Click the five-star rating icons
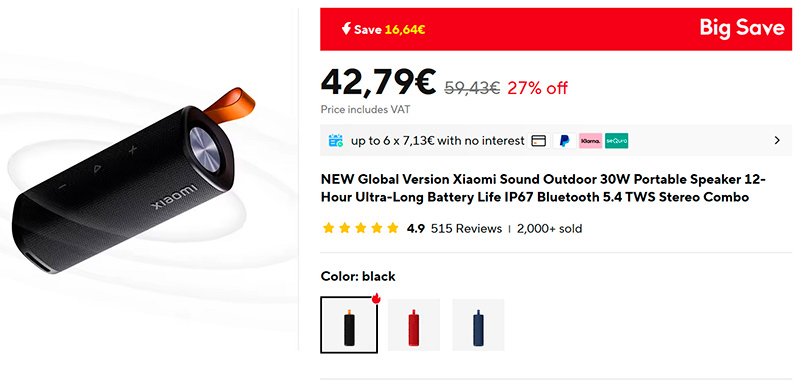The image size is (800, 383). point(361,228)
